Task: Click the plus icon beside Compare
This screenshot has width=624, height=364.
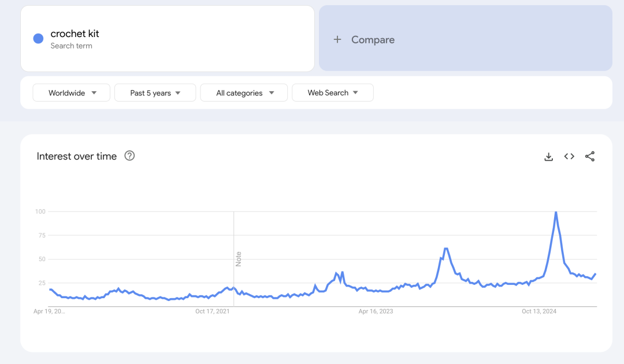Action: coord(337,39)
